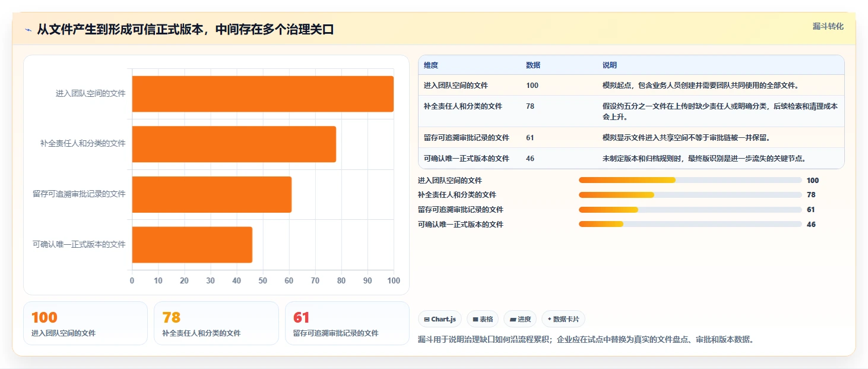Click the 数据卡片 chip label

tap(566, 320)
